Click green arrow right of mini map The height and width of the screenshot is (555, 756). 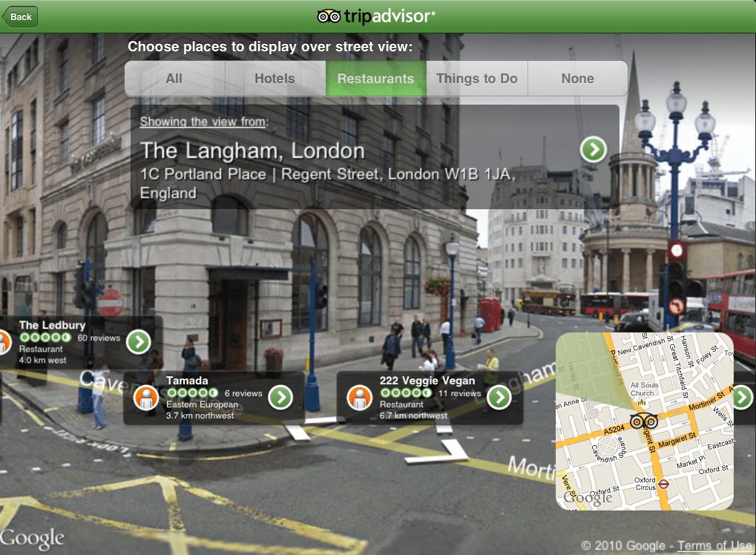pos(743,397)
